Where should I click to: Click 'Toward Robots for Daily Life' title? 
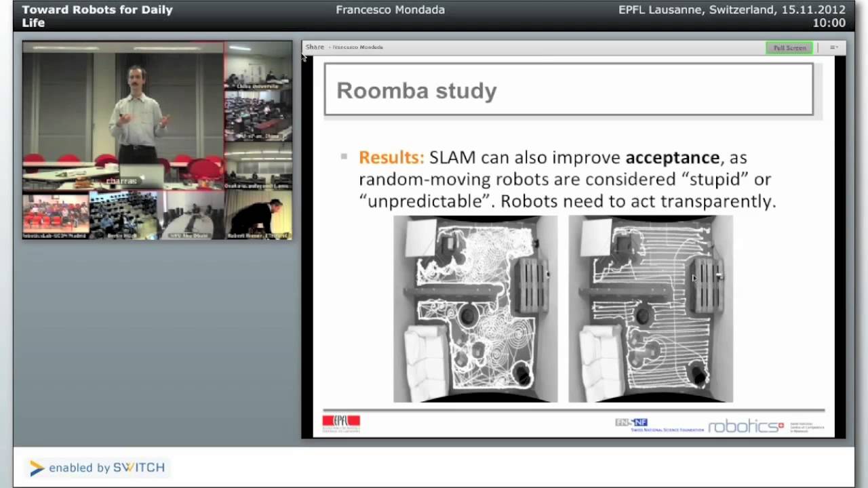[97, 16]
